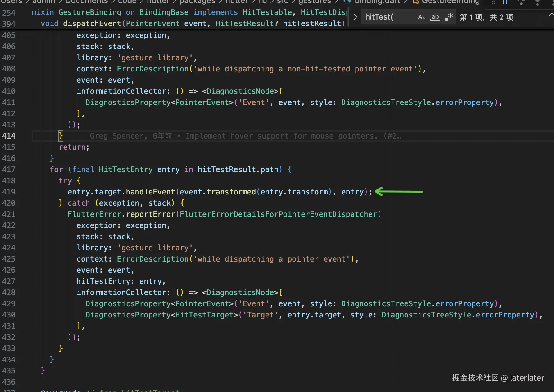Image resolution: width=554 pixels, height=392 pixels.
Task: Select line number 405 in the gutter
Action: (x=9, y=35)
